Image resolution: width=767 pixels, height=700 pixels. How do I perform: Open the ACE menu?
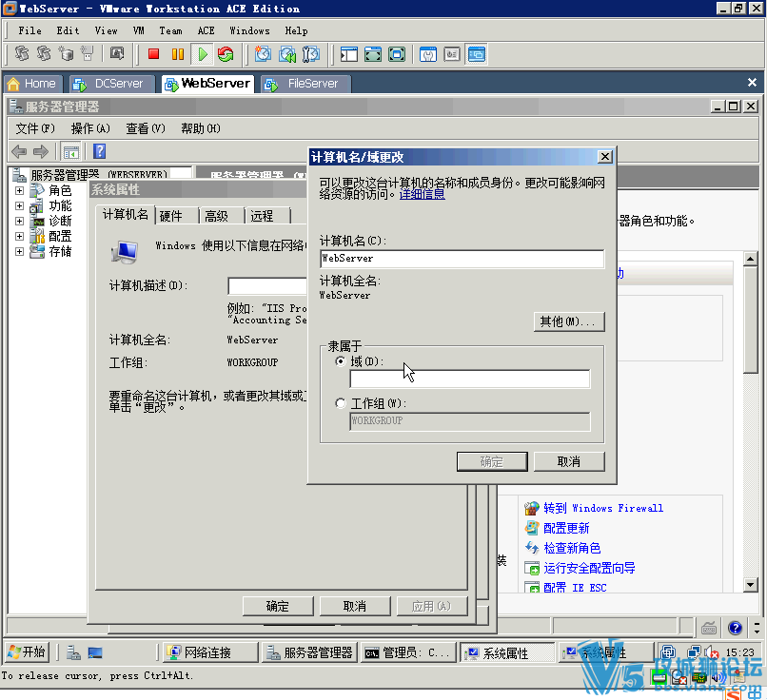206,30
